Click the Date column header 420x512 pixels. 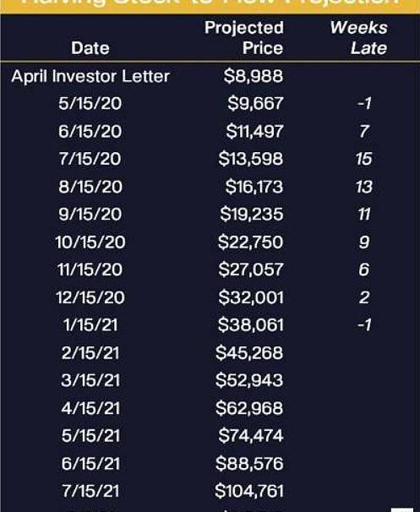(90, 48)
